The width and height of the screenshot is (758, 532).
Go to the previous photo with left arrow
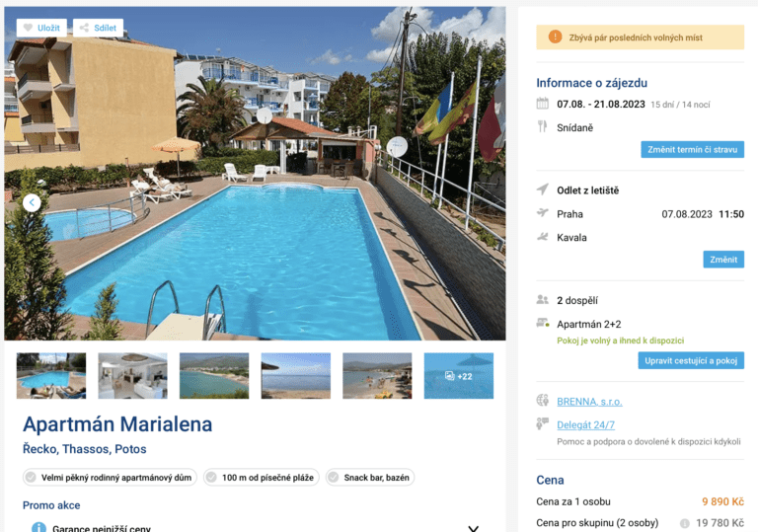point(32,202)
